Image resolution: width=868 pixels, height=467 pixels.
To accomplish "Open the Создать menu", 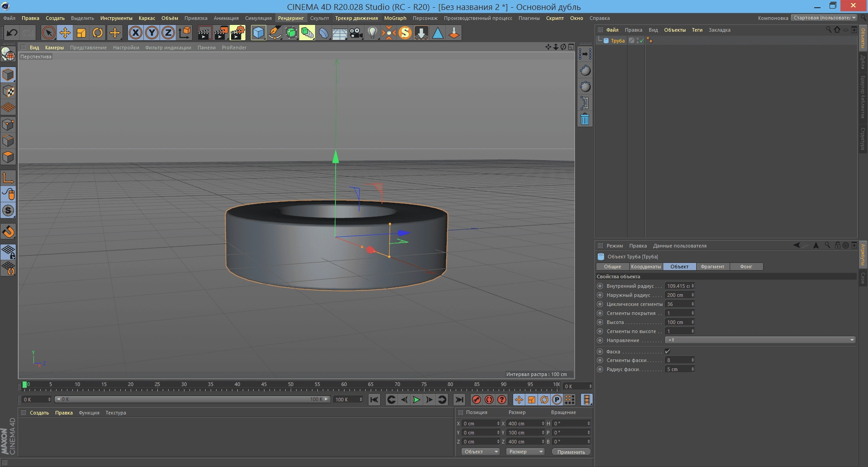I will (55, 18).
